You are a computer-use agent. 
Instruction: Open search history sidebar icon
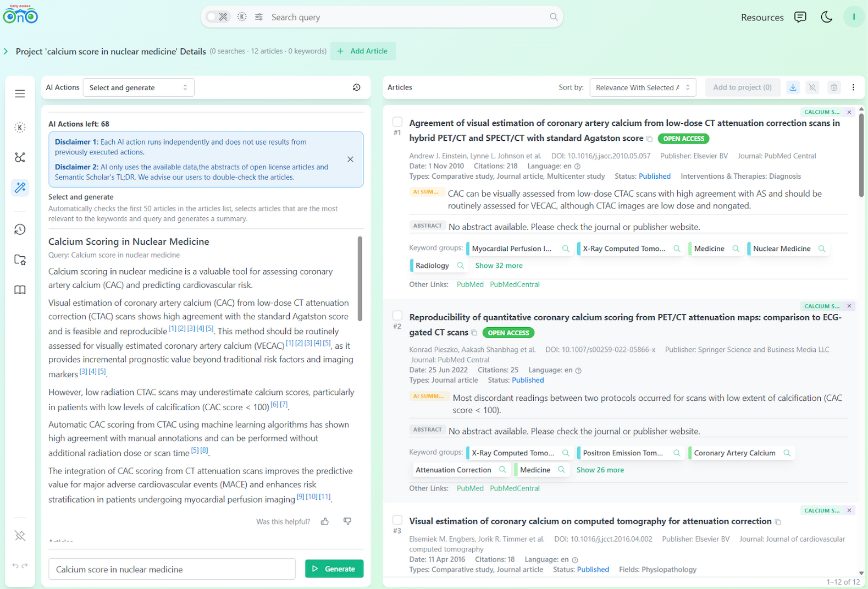click(20, 229)
